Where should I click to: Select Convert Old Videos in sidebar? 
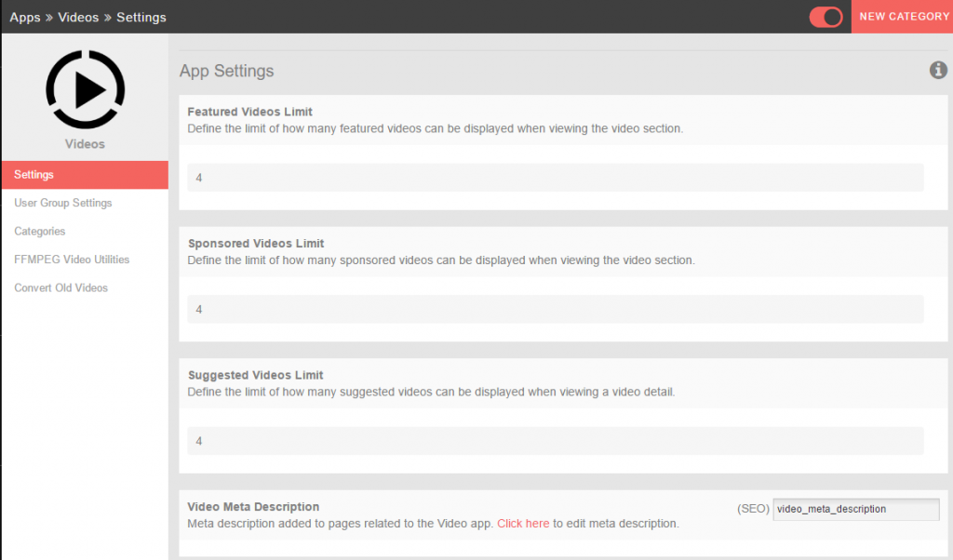click(61, 288)
